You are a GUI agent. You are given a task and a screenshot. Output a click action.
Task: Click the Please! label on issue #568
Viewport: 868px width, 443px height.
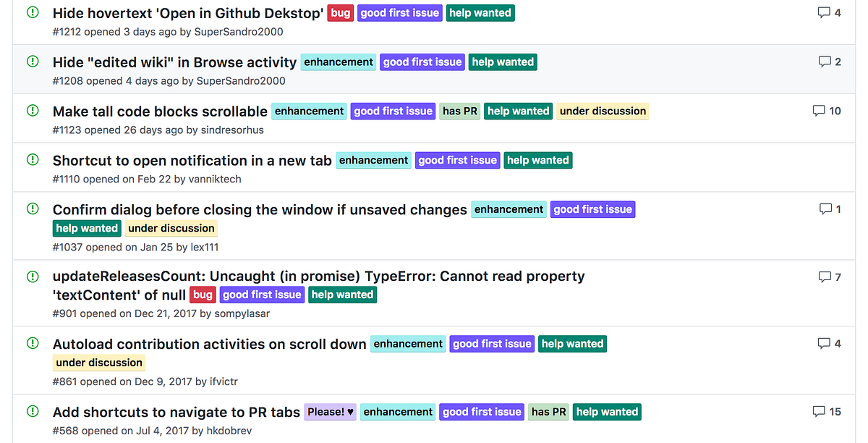click(330, 411)
